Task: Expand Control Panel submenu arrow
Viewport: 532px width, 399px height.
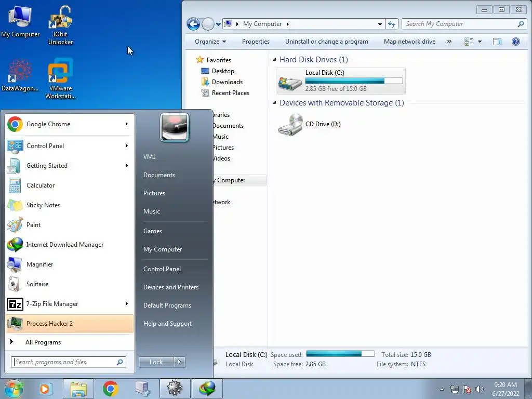Action: [127, 146]
